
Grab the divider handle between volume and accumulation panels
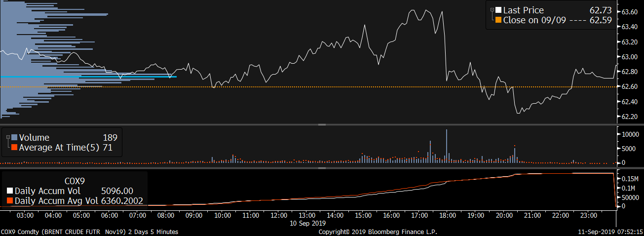[x=322, y=168]
